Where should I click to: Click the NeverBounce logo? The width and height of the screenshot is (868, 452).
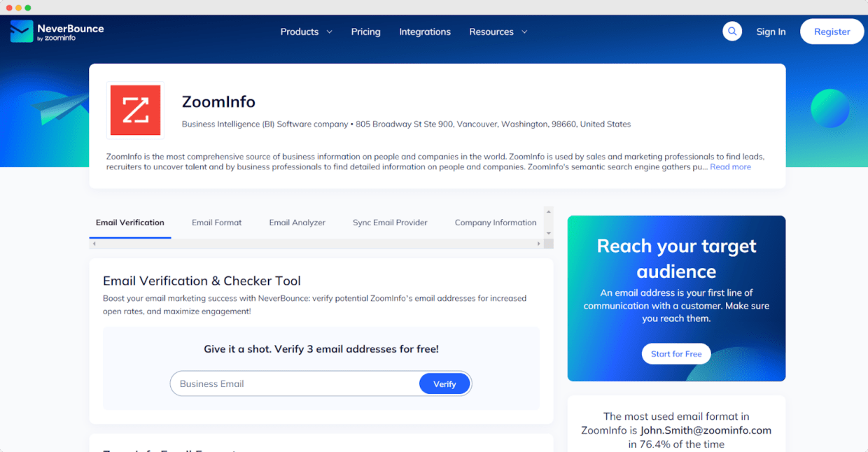click(x=57, y=31)
